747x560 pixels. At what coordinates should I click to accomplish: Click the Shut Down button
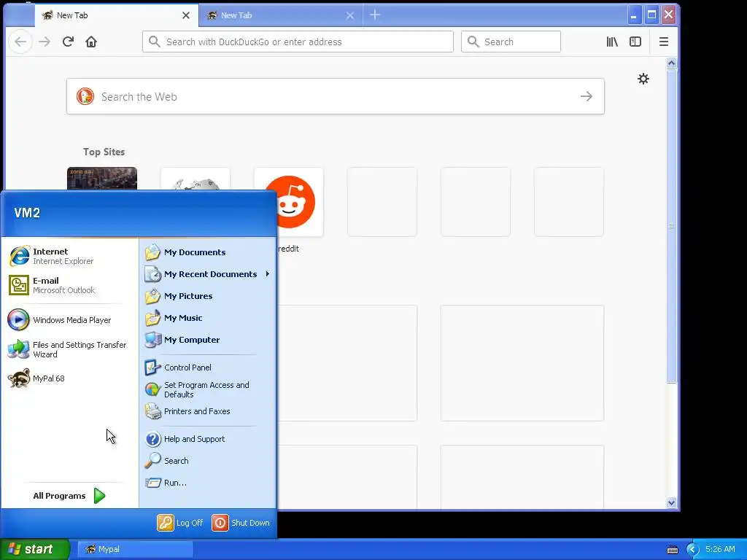coord(241,523)
